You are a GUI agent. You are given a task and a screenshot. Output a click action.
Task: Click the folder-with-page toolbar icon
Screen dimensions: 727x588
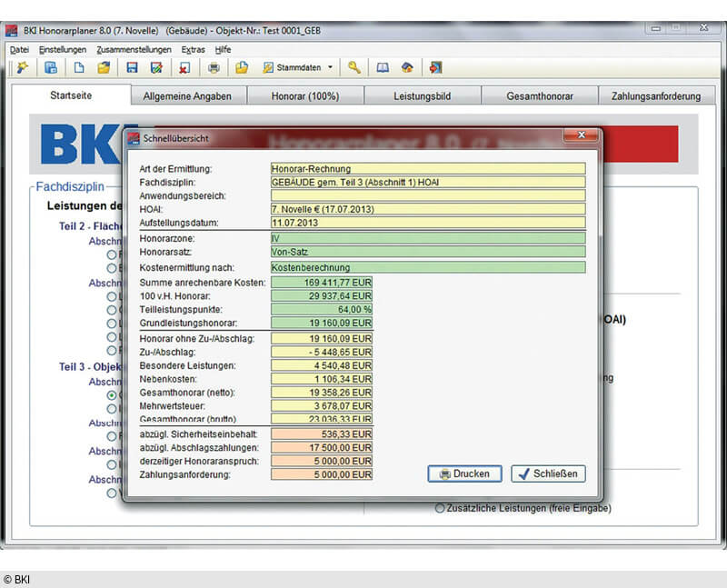click(242, 67)
